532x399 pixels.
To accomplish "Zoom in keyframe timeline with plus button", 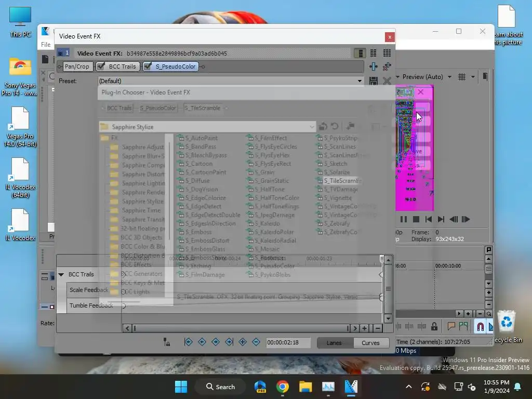I will pyautogui.click(x=364, y=328).
